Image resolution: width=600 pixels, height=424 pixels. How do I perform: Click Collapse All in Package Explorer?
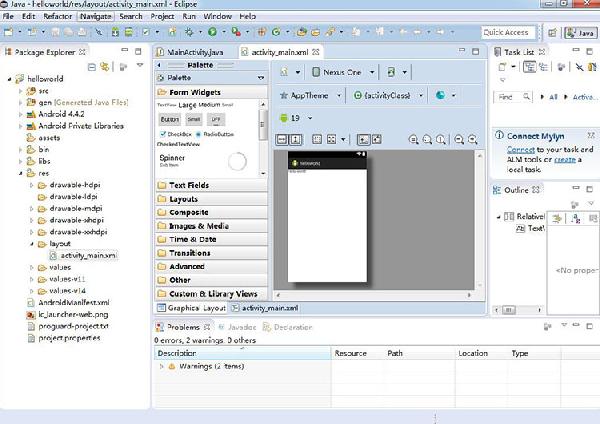(92, 67)
